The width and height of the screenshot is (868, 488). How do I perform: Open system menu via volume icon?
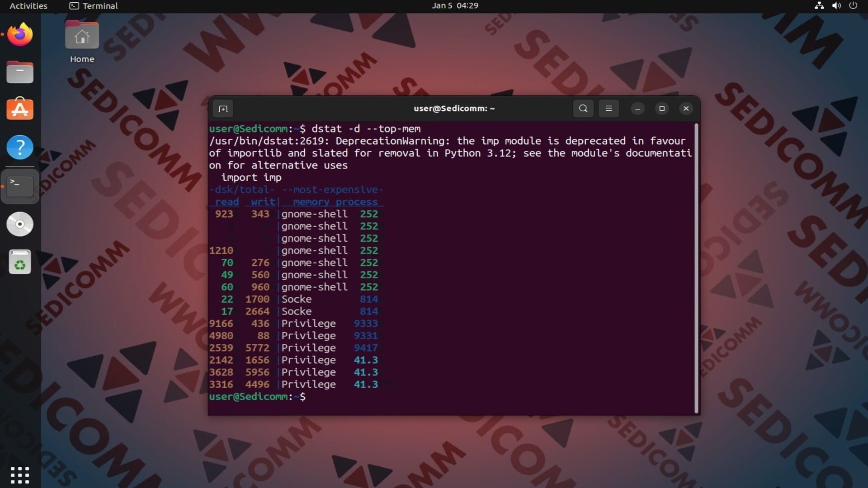click(836, 6)
